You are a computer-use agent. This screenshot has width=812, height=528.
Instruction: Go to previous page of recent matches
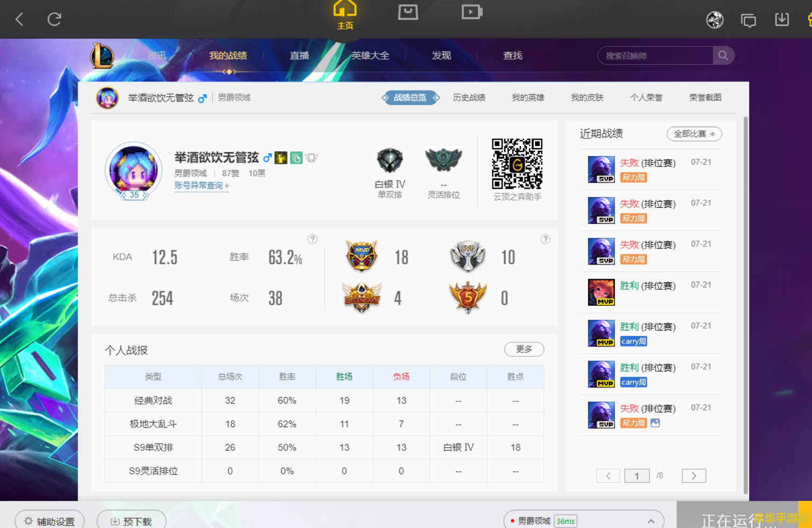tap(608, 476)
